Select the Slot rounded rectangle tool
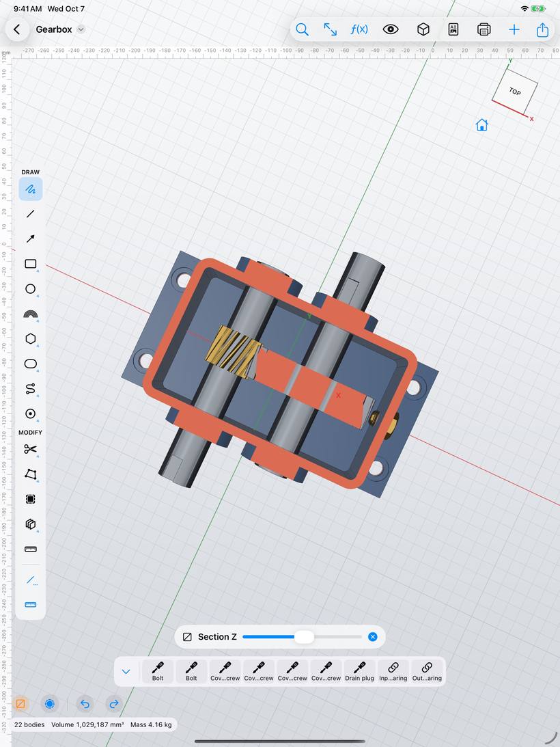Image resolution: width=560 pixels, height=747 pixels. [x=31, y=364]
